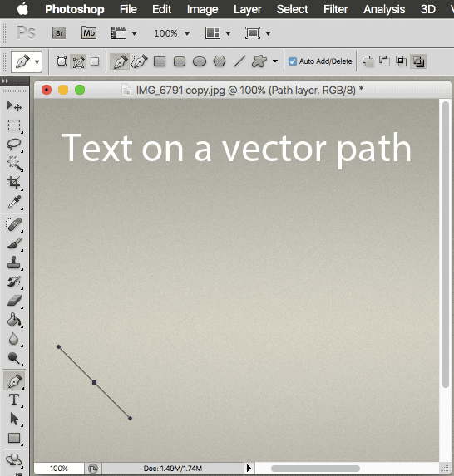Activate Pen tool in options bar
454x476 pixels.
120,61
